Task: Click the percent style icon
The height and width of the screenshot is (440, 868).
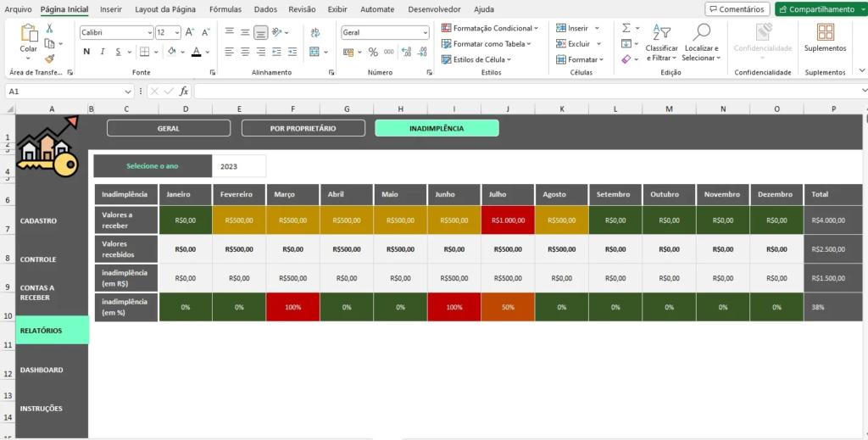Action: tap(372, 52)
